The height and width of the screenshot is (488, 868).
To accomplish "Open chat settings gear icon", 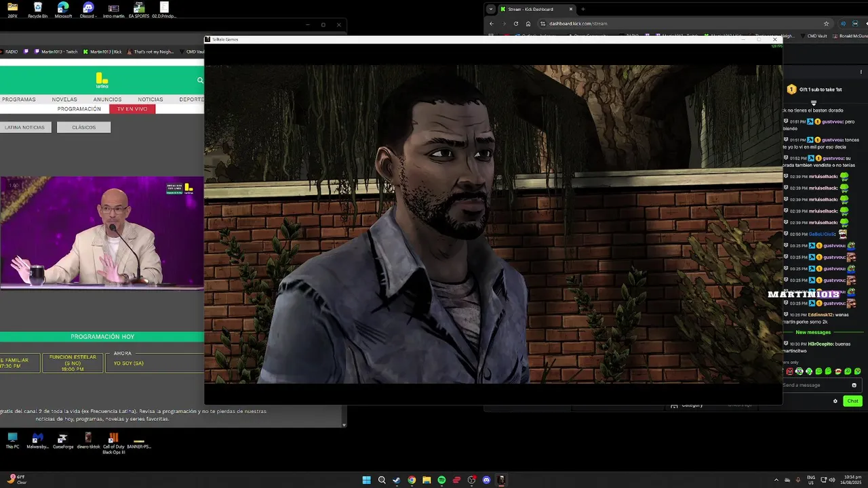I will [835, 401].
